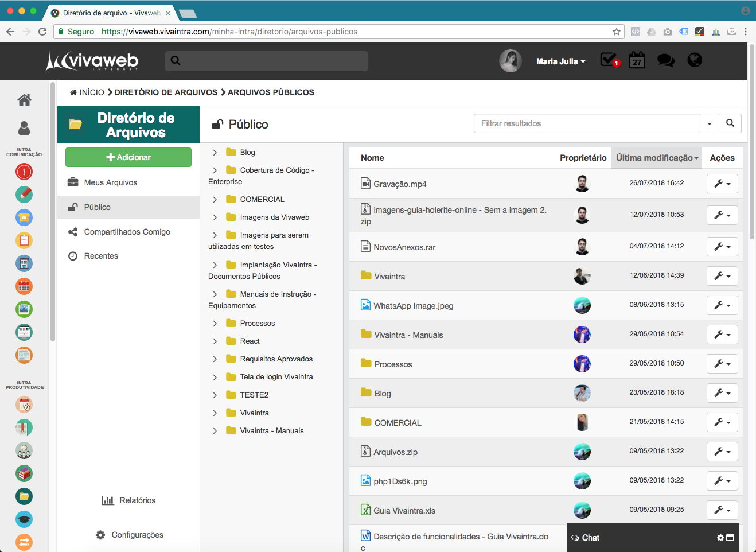Click the red alert icon in sidebar

pyautogui.click(x=24, y=172)
